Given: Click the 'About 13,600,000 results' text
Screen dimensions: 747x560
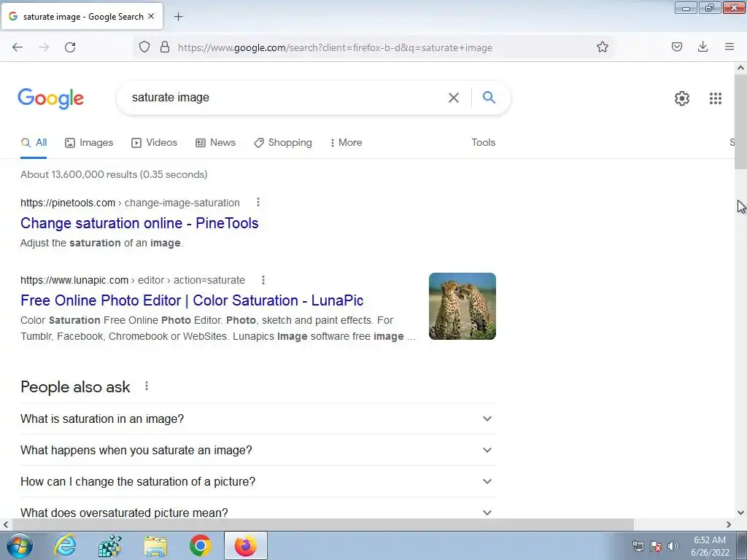Looking at the screenshot, I should coord(114,174).
